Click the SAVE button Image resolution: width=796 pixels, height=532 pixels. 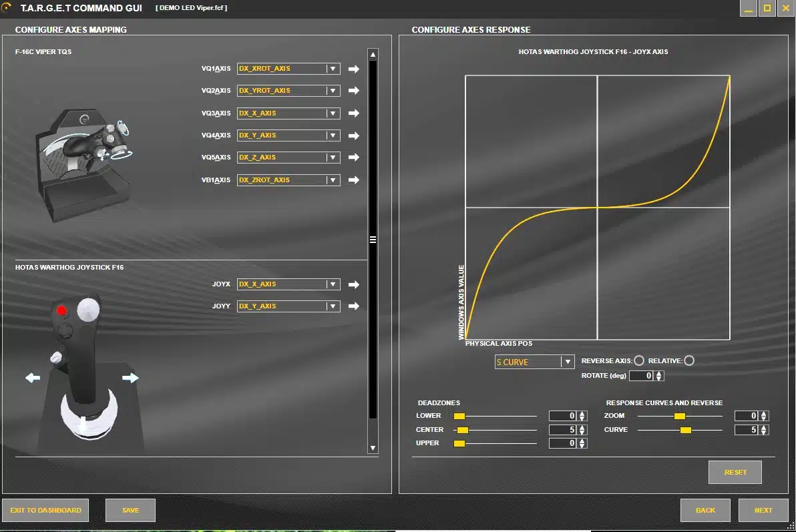(130, 510)
